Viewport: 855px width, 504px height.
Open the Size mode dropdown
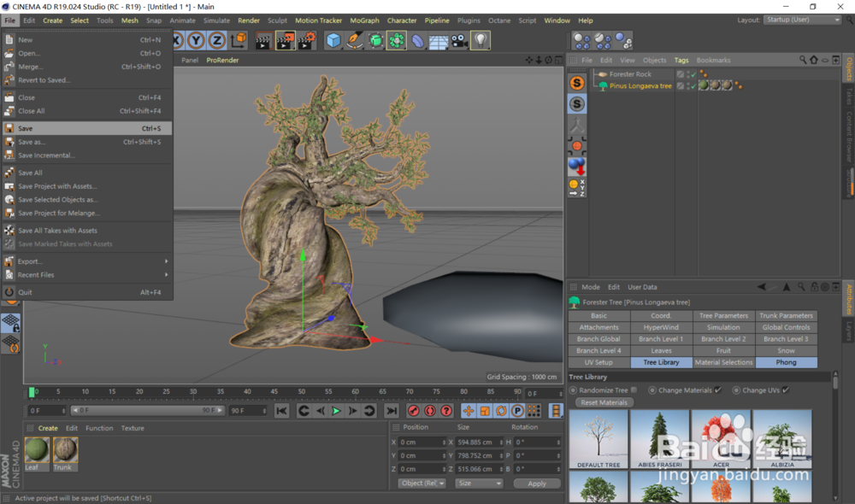coord(479,483)
